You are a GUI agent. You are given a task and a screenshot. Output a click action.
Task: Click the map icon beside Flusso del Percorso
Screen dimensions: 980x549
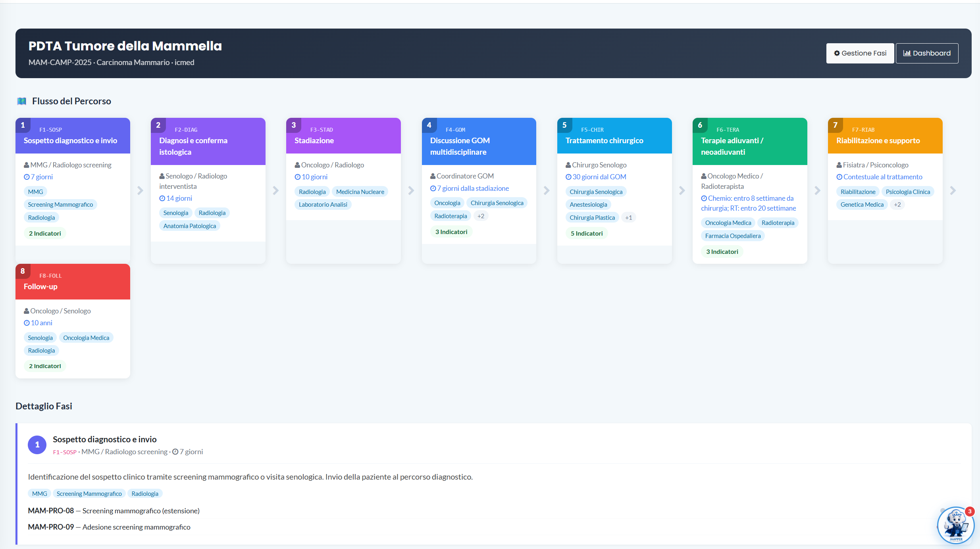point(22,101)
